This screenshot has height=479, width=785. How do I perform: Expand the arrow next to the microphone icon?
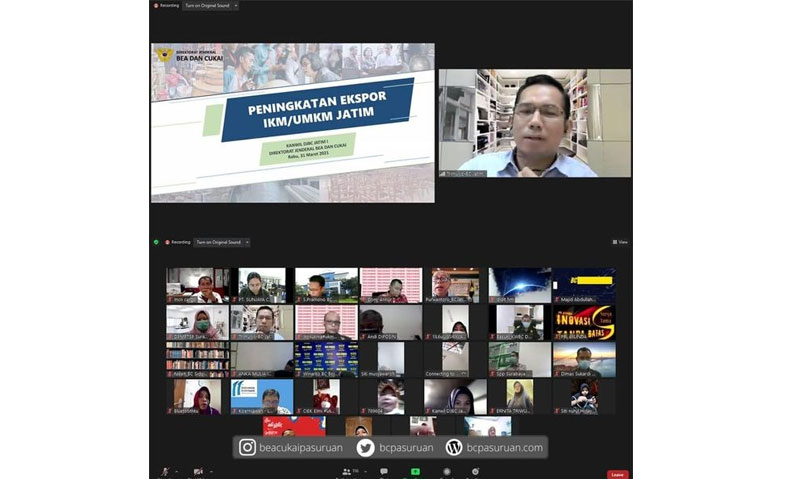click(x=176, y=470)
